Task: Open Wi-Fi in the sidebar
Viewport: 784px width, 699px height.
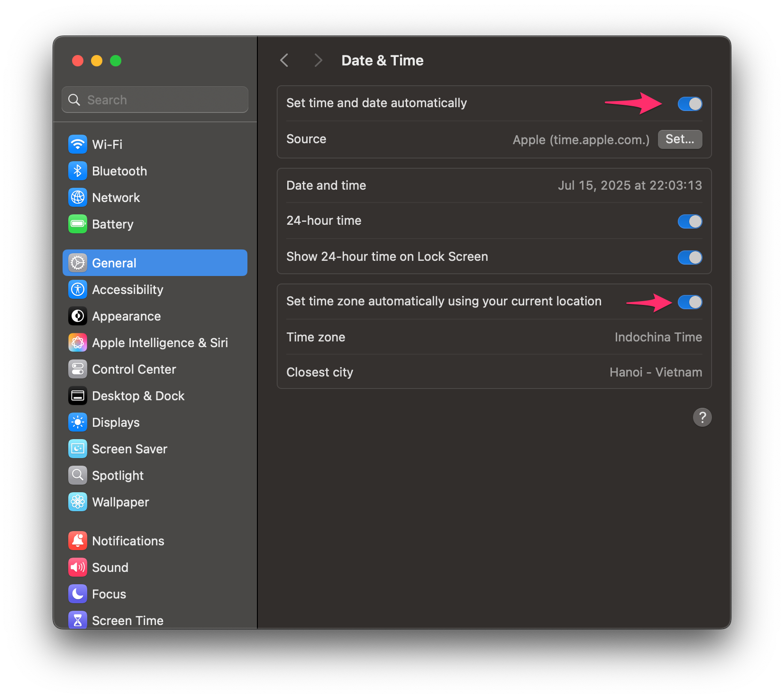Action: (x=107, y=145)
